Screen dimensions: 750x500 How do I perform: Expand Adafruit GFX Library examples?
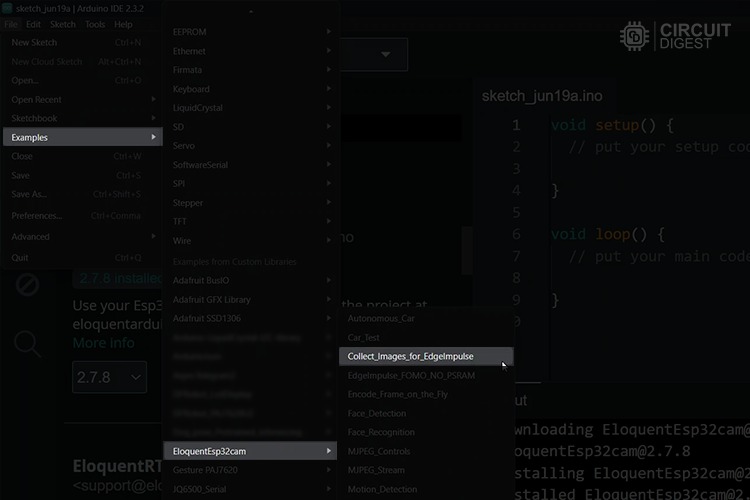pos(250,300)
